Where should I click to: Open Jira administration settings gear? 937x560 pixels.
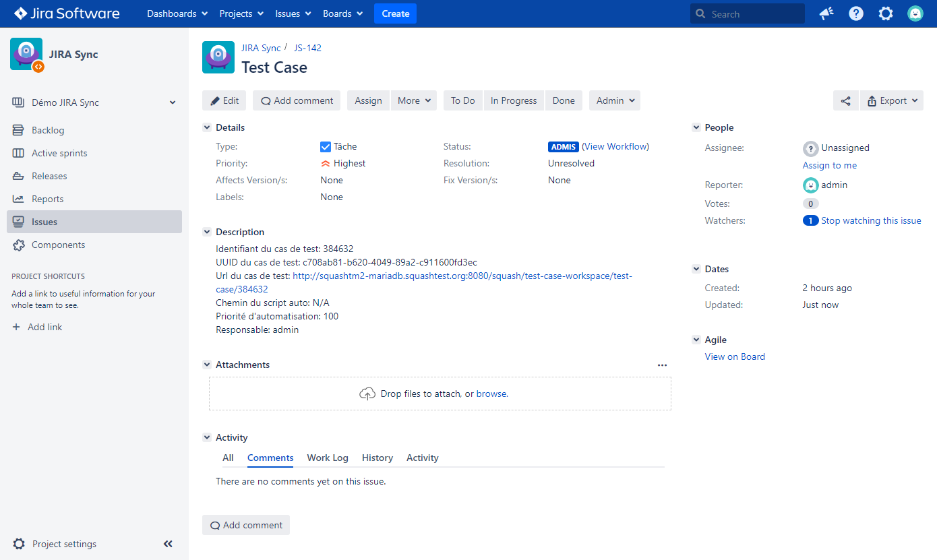click(885, 13)
